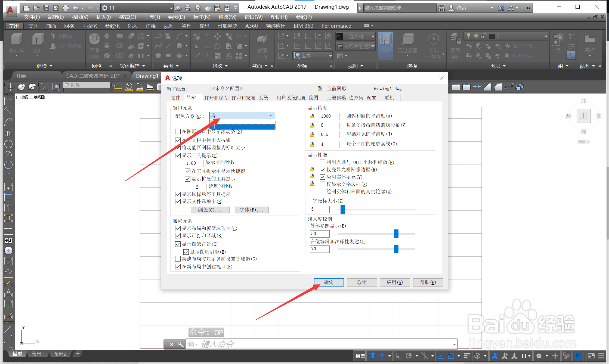
Task: Click the 应用(A) button
Action: tap(395, 282)
